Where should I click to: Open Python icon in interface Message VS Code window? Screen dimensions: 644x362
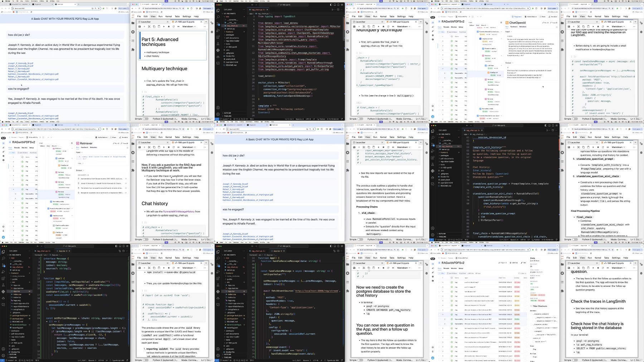click(3, 291)
